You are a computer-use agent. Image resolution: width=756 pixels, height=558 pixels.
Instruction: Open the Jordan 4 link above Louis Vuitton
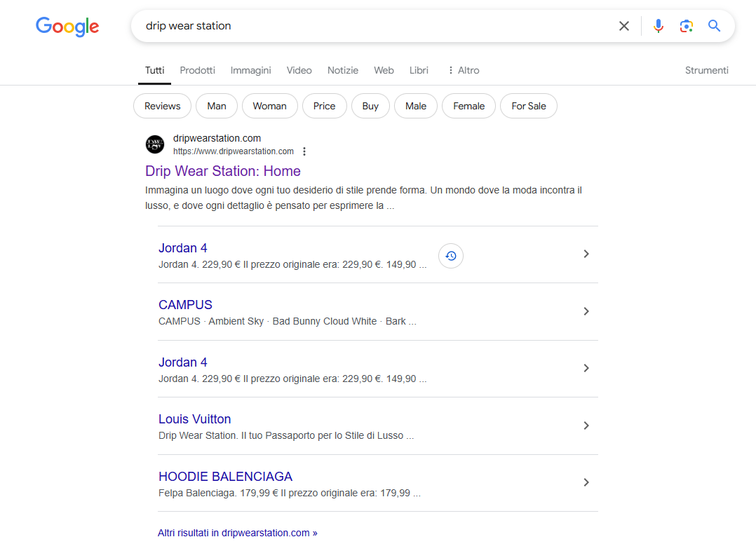(x=183, y=362)
